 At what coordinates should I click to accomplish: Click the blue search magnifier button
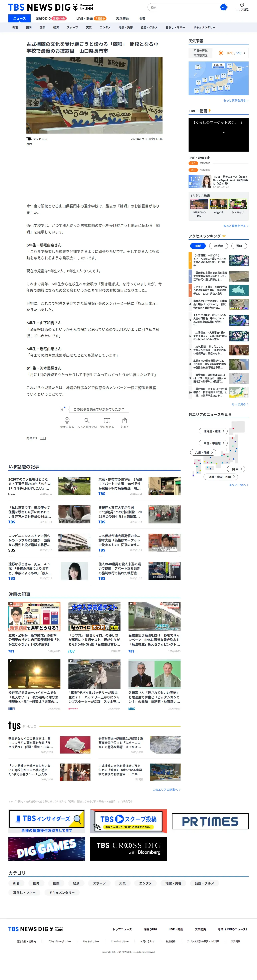coord(224,7)
